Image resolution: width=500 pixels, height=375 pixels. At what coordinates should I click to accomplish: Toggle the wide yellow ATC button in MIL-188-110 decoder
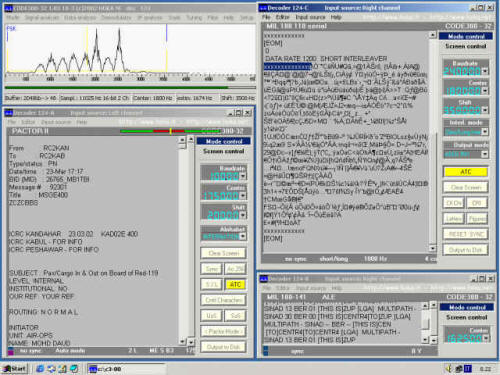(466, 172)
